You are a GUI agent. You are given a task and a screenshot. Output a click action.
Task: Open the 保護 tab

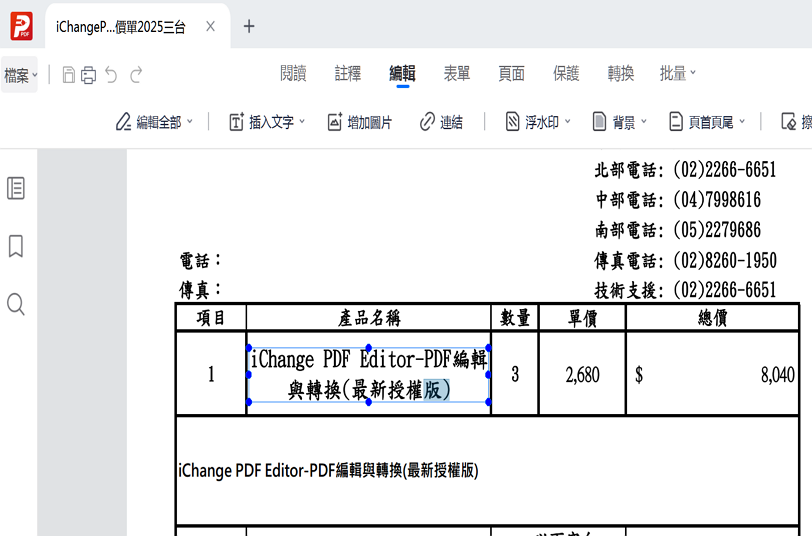click(x=566, y=74)
